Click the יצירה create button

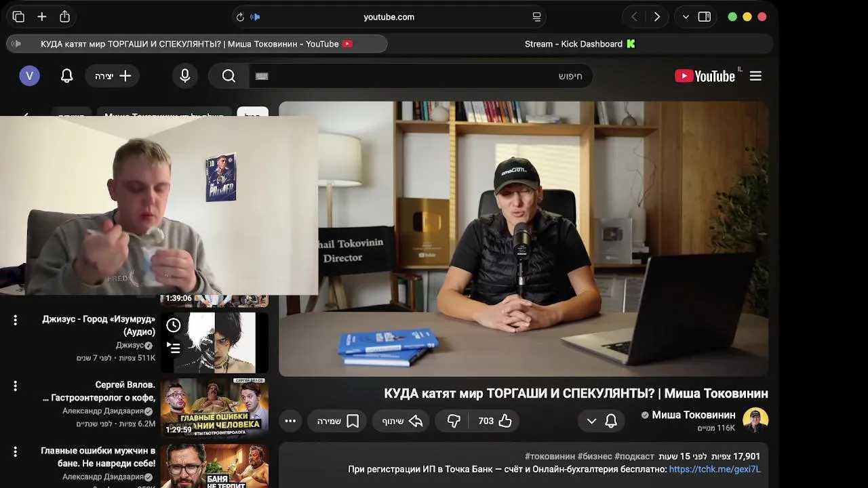pyautogui.click(x=113, y=76)
